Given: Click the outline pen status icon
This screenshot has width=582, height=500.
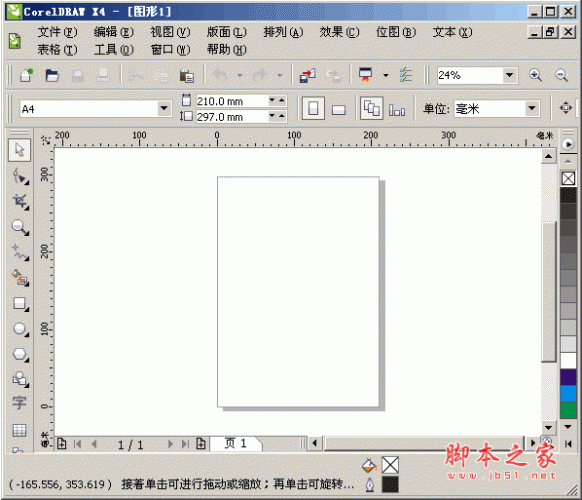Looking at the screenshot, I should (x=370, y=485).
